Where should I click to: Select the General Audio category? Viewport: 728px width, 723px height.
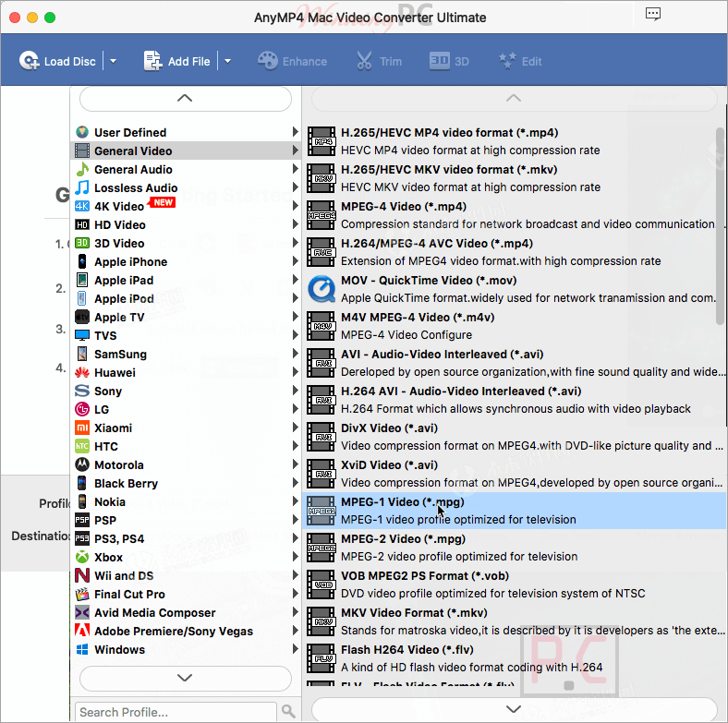pyautogui.click(x=186, y=169)
